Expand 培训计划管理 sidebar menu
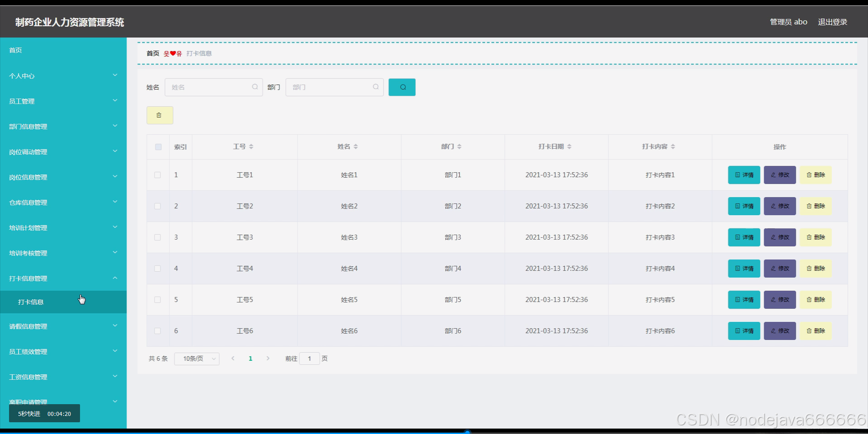 tap(63, 228)
